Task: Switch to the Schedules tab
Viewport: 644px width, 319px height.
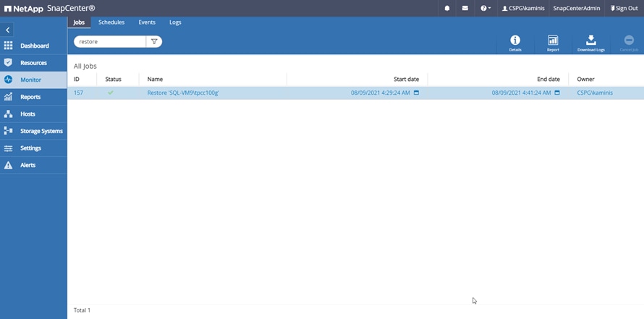Action: click(x=111, y=22)
